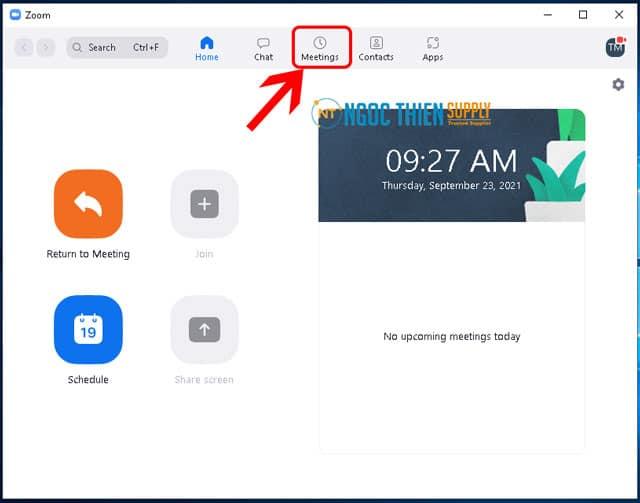Open the Apps tab
Image resolution: width=640 pixels, height=503 pixels.
click(433, 49)
